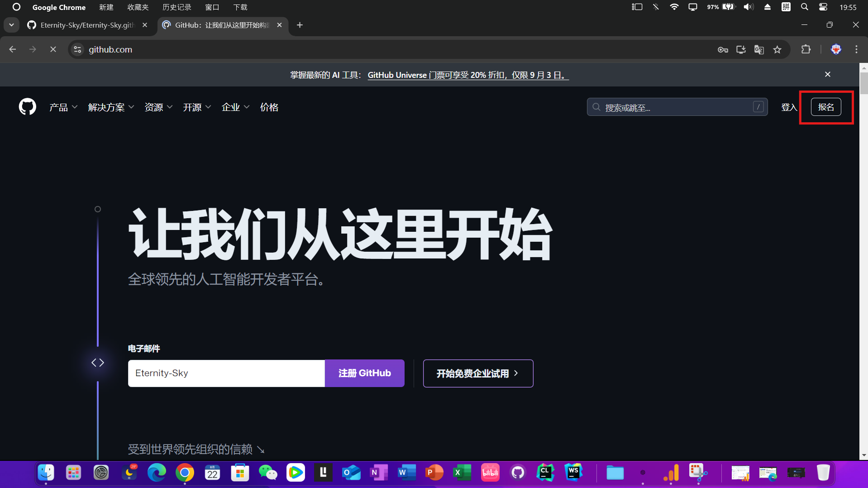The width and height of the screenshot is (868, 488).
Task: Focus the 搜索或跳至 search box
Action: click(x=677, y=107)
